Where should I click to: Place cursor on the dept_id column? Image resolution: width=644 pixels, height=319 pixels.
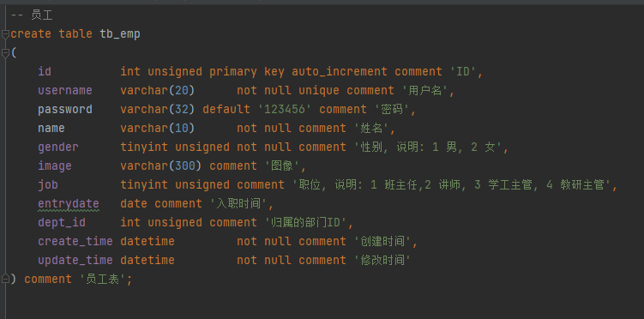[62, 223]
